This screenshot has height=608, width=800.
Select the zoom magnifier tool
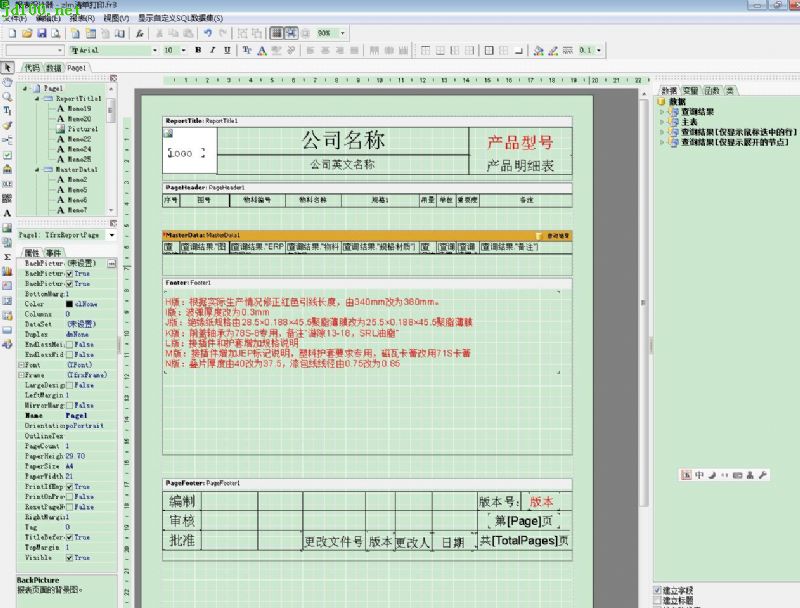pos(7,96)
